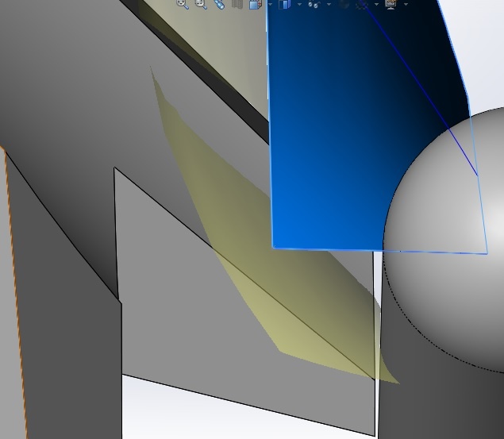Click the Section View icon
Image resolution: width=504 pixels, height=439 pixels.
coord(237,3)
